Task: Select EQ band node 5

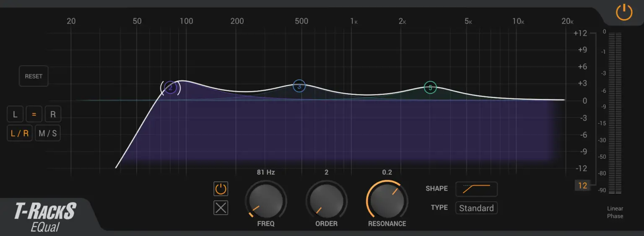Action: [430, 87]
